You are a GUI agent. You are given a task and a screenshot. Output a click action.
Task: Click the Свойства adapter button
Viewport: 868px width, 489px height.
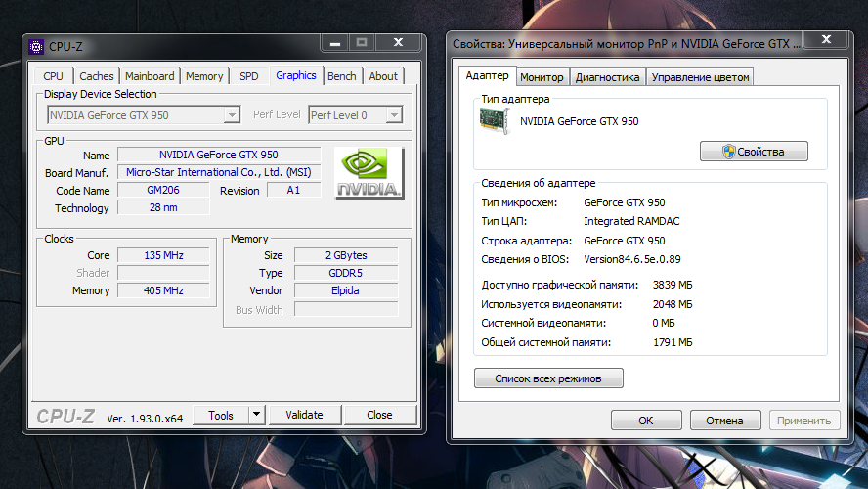(754, 152)
